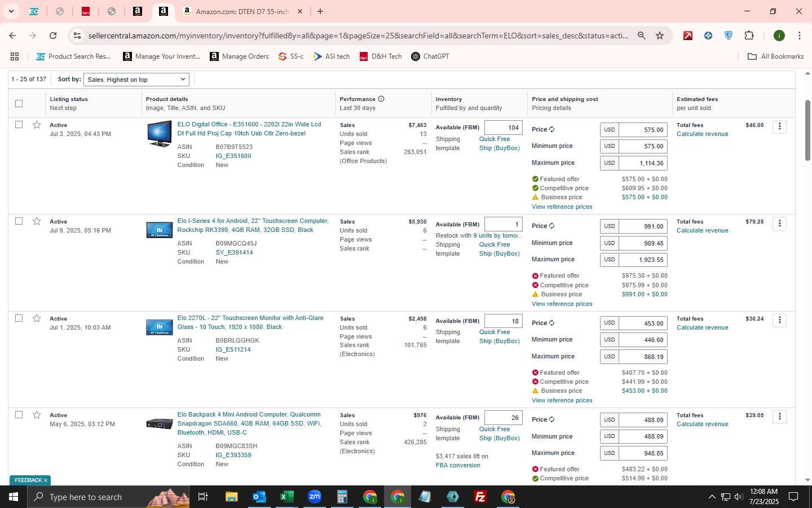Click price refresh icon for ELO Digital Office
The height and width of the screenshot is (508, 812).
tap(552, 129)
